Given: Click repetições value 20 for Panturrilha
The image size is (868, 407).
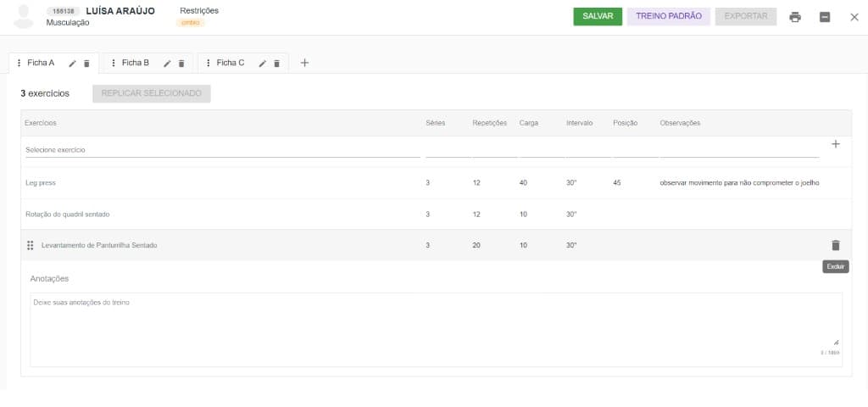Looking at the screenshot, I should pos(476,245).
